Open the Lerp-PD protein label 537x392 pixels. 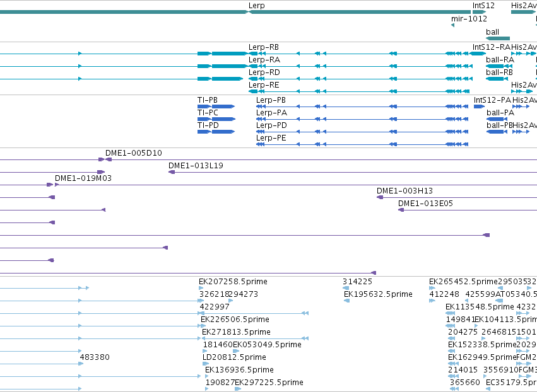tap(271, 125)
